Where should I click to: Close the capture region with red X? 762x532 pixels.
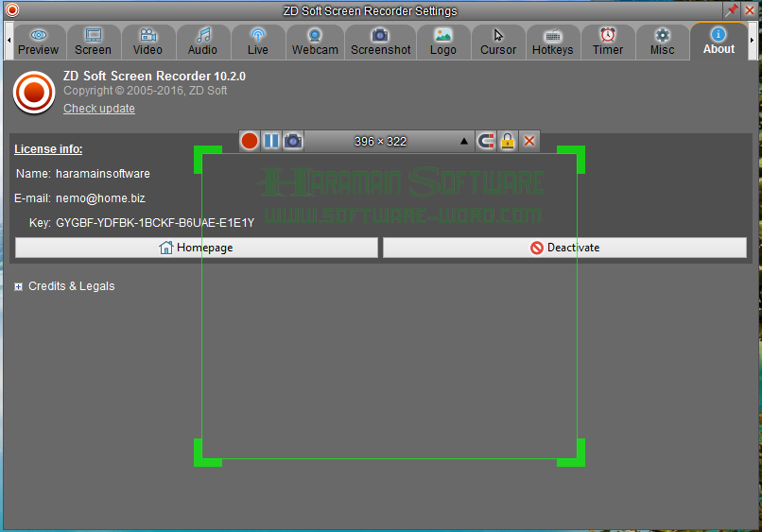[x=529, y=141]
